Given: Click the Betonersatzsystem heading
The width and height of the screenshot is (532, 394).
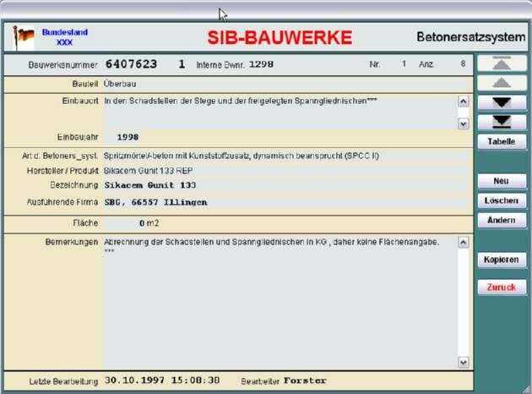Looking at the screenshot, I should tap(471, 36).
